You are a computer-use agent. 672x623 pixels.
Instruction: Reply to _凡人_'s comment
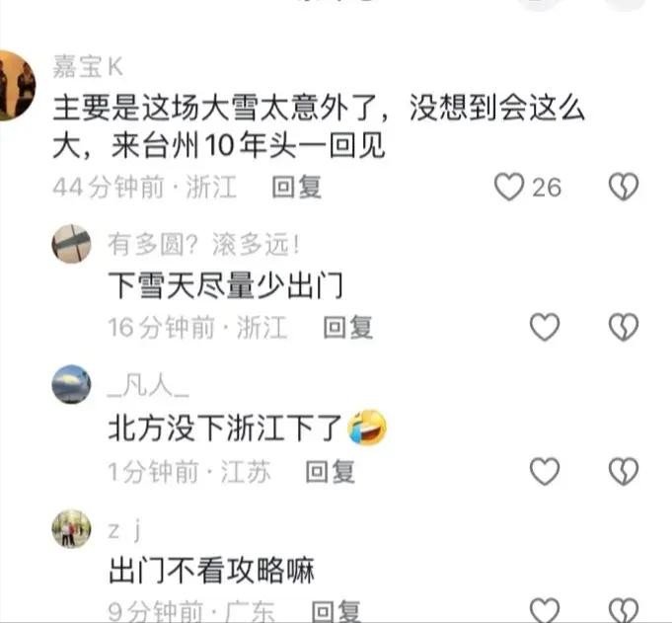[330, 472]
